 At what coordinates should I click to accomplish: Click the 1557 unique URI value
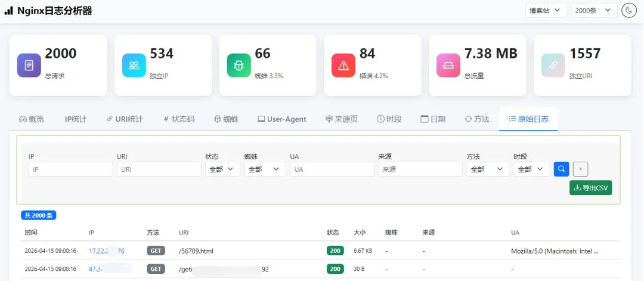(585, 54)
